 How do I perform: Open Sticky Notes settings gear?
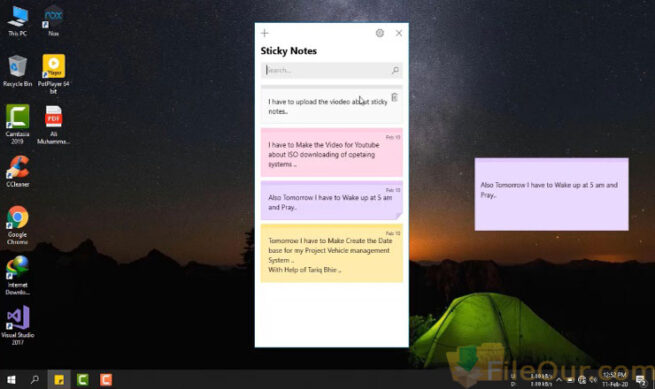pyautogui.click(x=380, y=33)
